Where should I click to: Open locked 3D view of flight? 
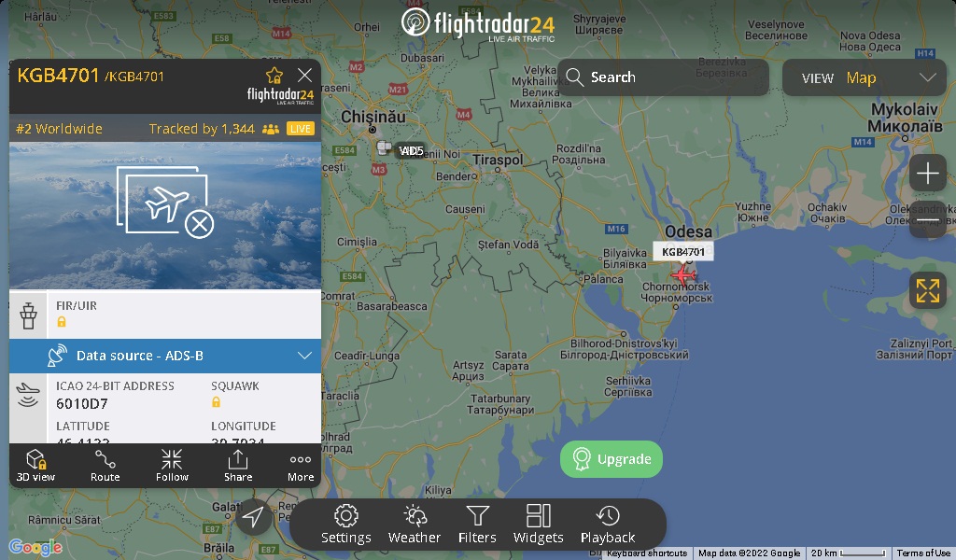coord(35,466)
